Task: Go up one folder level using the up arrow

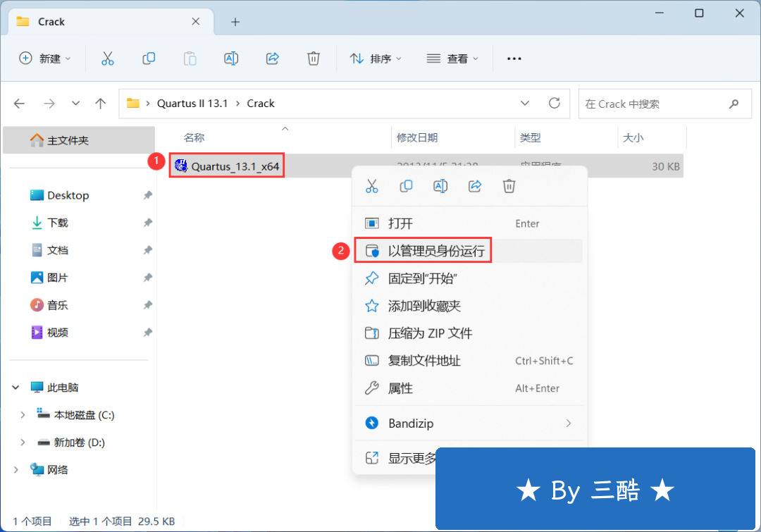Action: (x=101, y=104)
